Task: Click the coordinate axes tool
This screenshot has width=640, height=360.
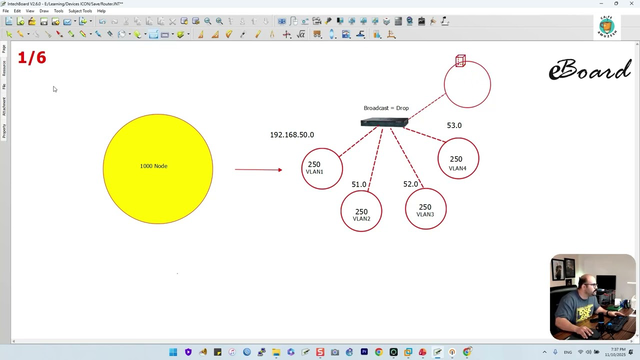Action: coord(287,35)
